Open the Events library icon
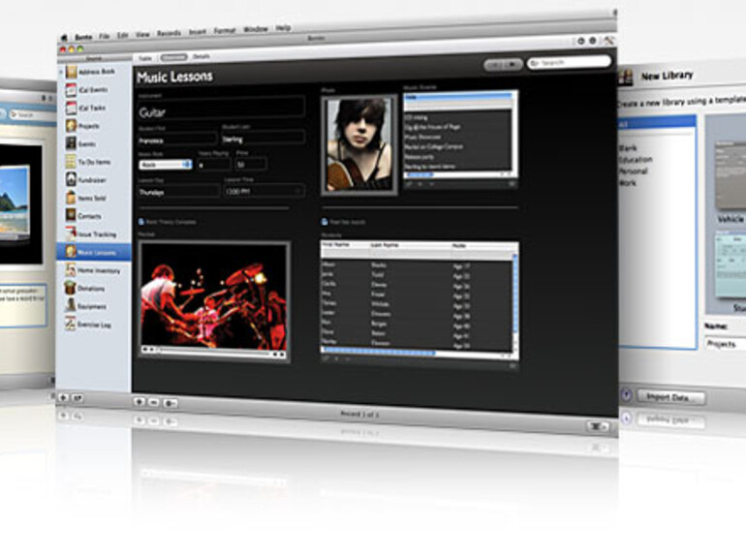This screenshot has height=560, width=746. (71, 143)
